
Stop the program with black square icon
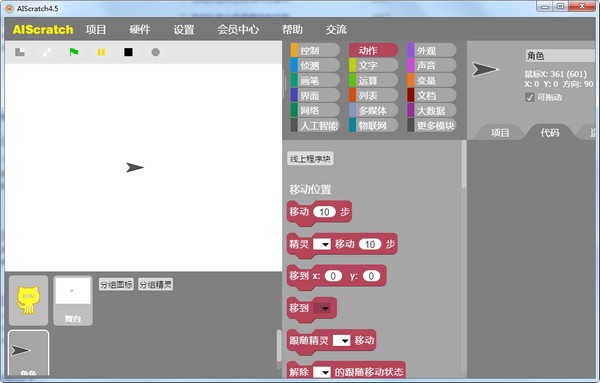128,52
